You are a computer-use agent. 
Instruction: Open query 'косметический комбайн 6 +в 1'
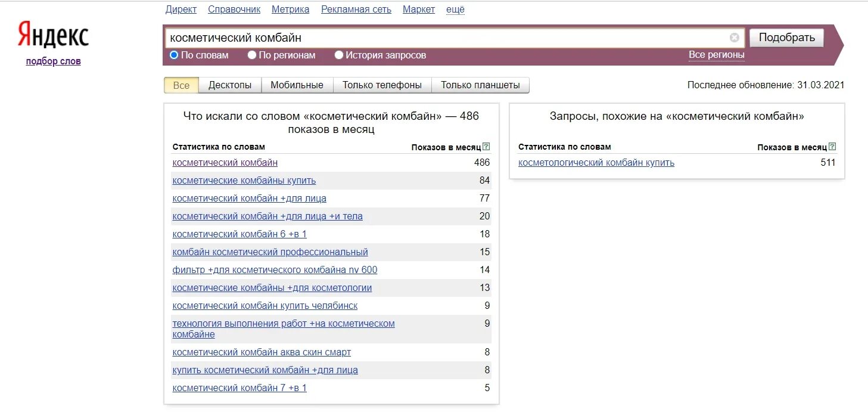tap(239, 234)
